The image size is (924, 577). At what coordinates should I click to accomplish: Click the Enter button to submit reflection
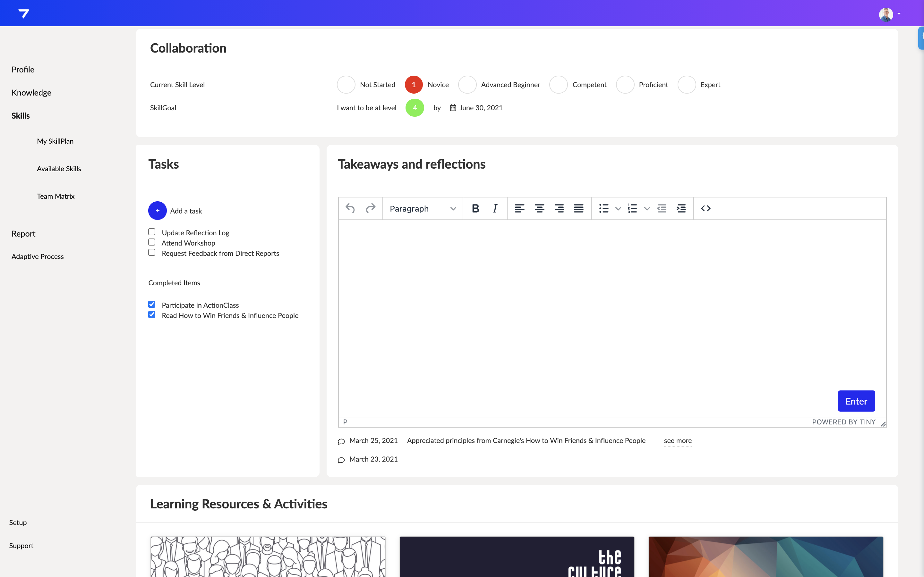pos(856,401)
